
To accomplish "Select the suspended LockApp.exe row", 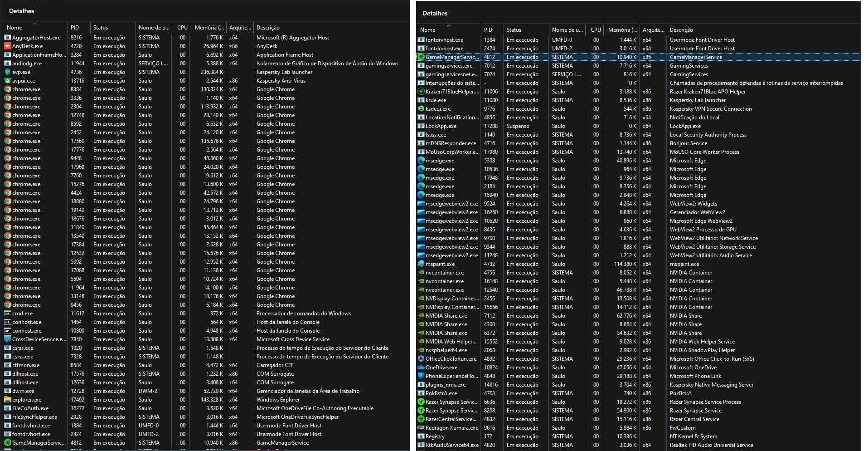I will tap(639, 126).
